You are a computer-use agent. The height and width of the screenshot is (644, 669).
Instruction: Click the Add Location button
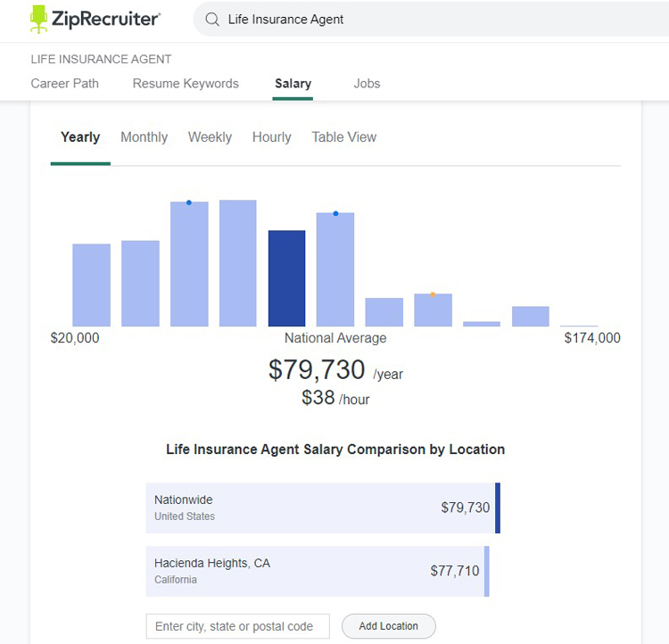[389, 626]
